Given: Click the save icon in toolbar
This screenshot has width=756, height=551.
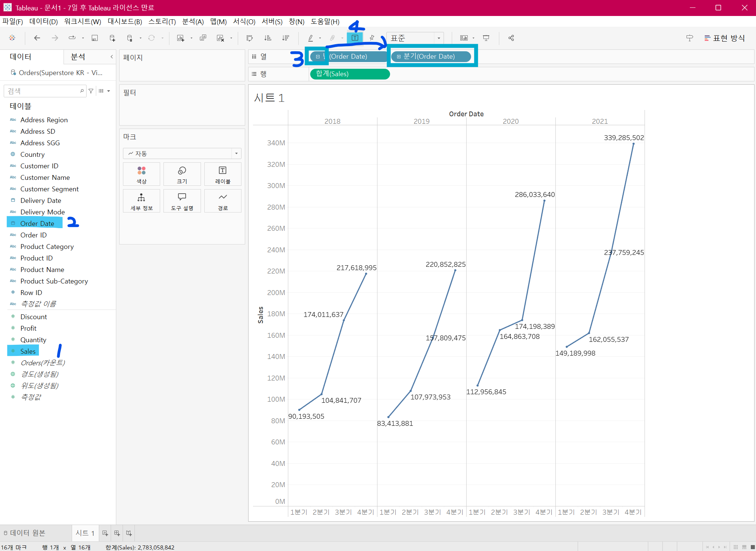Looking at the screenshot, I should coord(95,38).
